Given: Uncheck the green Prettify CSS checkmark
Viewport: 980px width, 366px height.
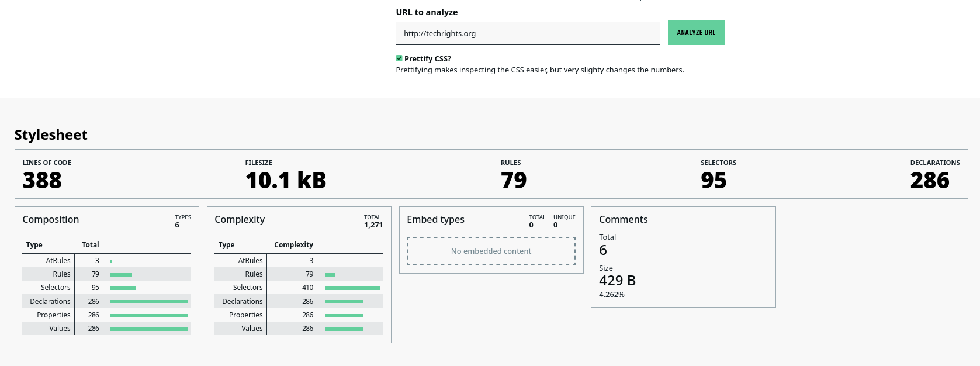Looking at the screenshot, I should coord(399,58).
